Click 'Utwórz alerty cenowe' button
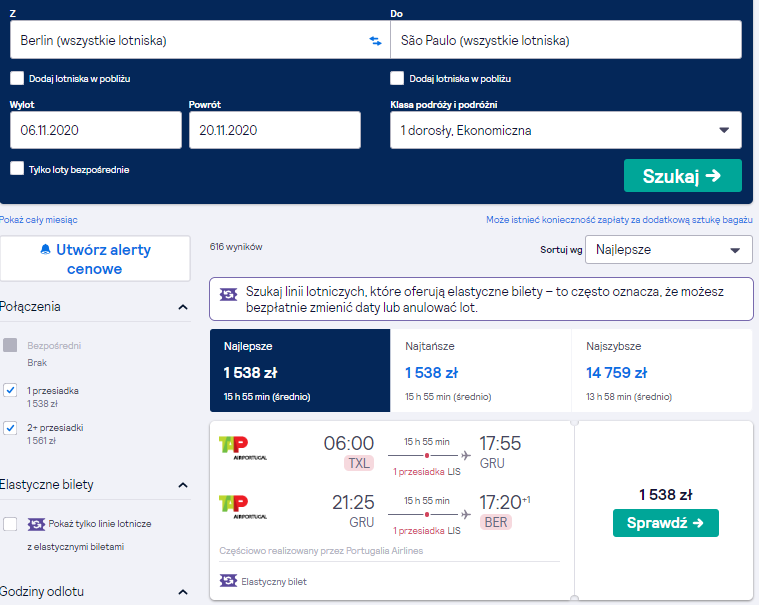This screenshot has height=605, width=759. click(x=95, y=259)
